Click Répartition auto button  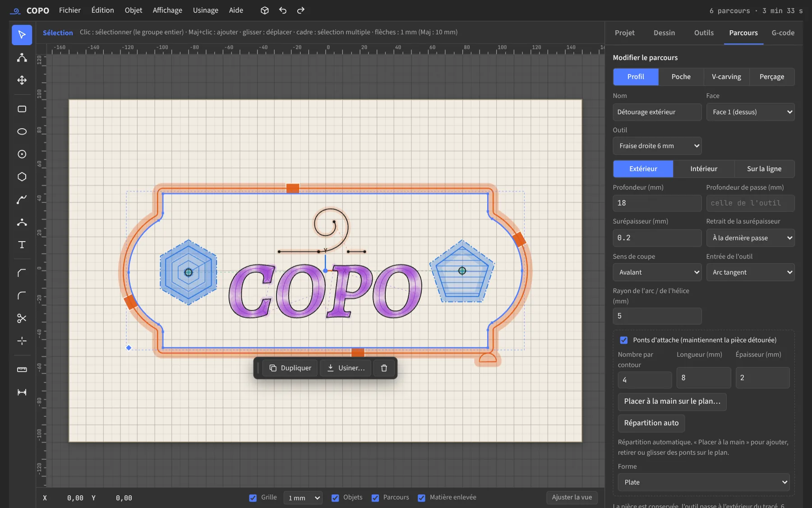pos(651,423)
